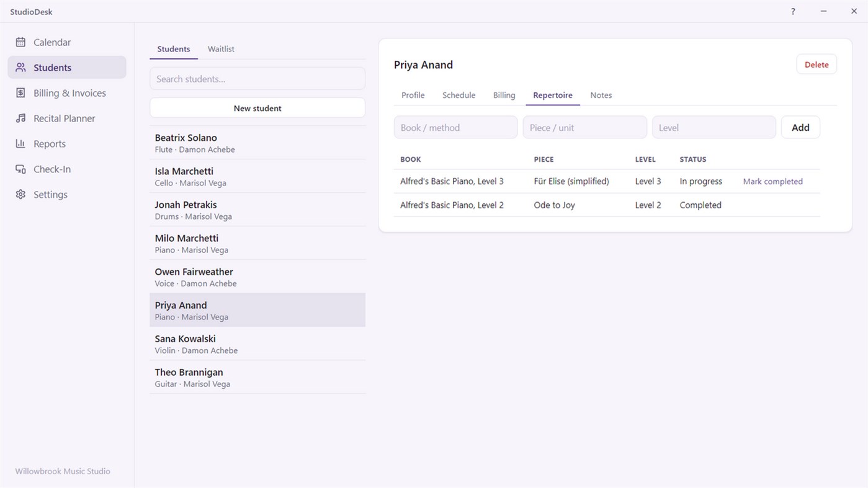868x488 pixels.
Task: Open the Schedule tab
Action: [459, 95]
